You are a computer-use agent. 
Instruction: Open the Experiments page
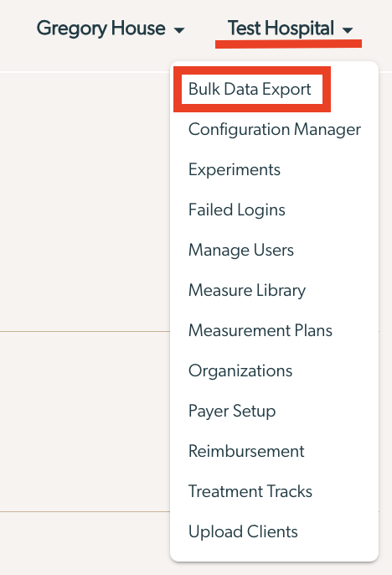coord(234,170)
